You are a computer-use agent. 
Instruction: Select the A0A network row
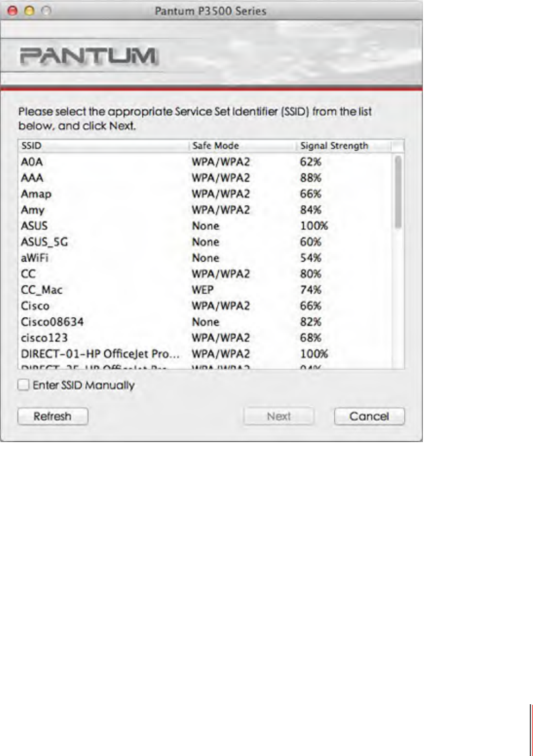[x=205, y=162]
